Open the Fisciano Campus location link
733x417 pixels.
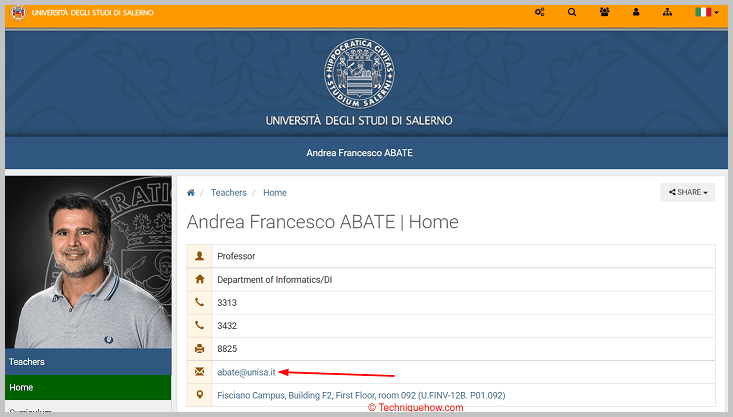click(361, 395)
